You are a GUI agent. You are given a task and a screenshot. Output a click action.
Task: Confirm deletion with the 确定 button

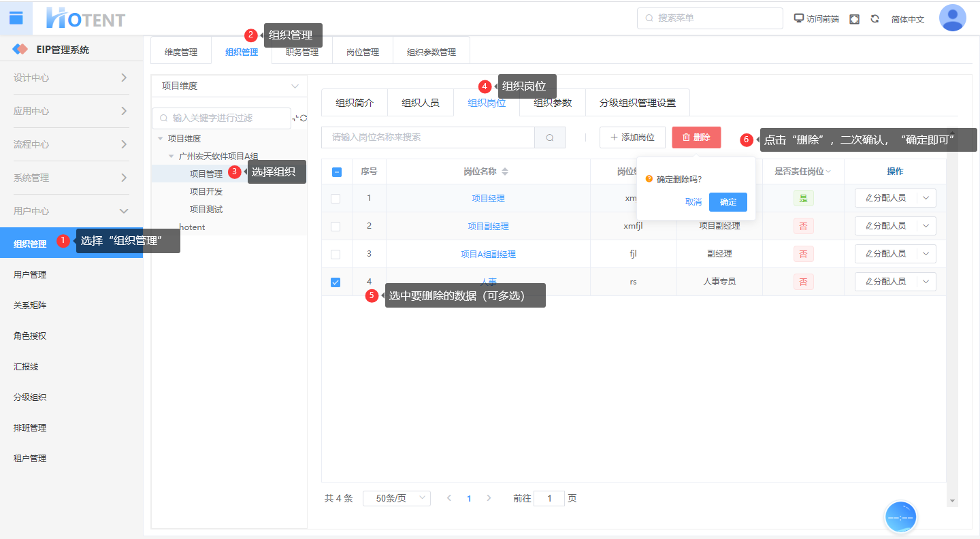pos(728,202)
